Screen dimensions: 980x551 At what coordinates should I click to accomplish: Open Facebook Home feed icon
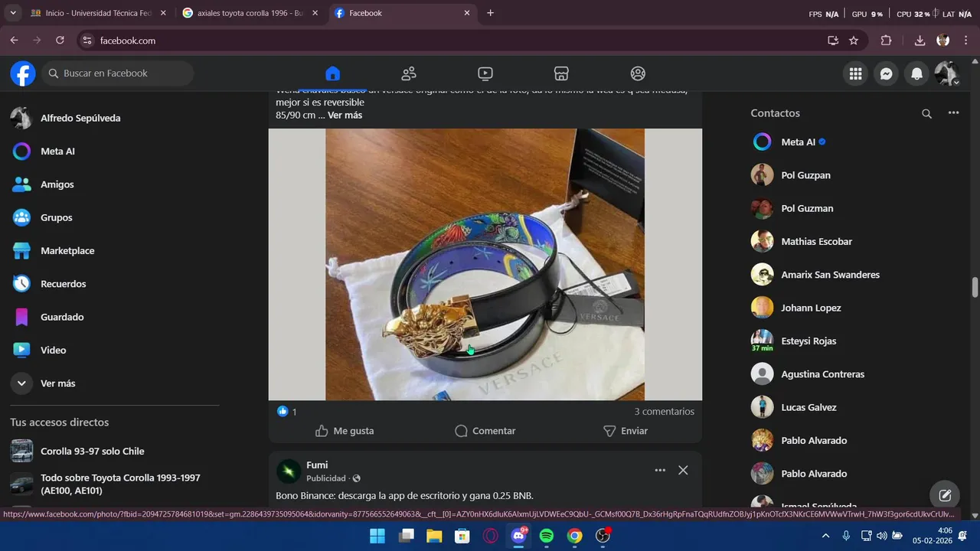point(332,73)
